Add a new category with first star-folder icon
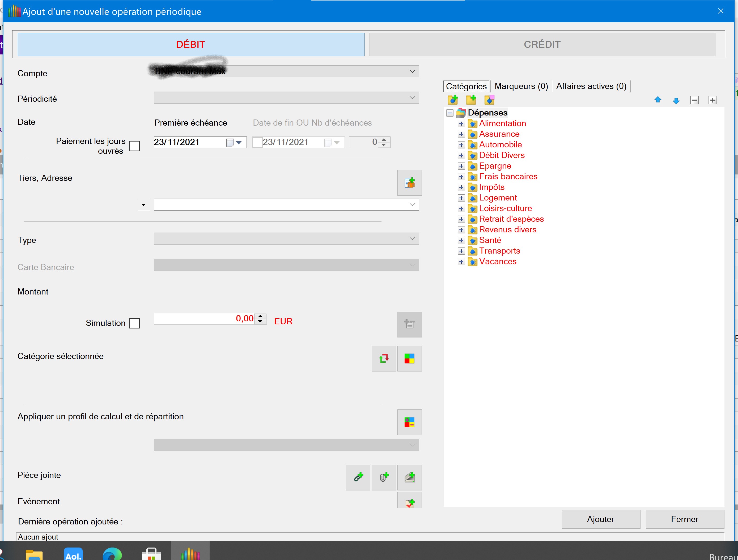Image resolution: width=738 pixels, height=560 pixels. pyautogui.click(x=453, y=100)
